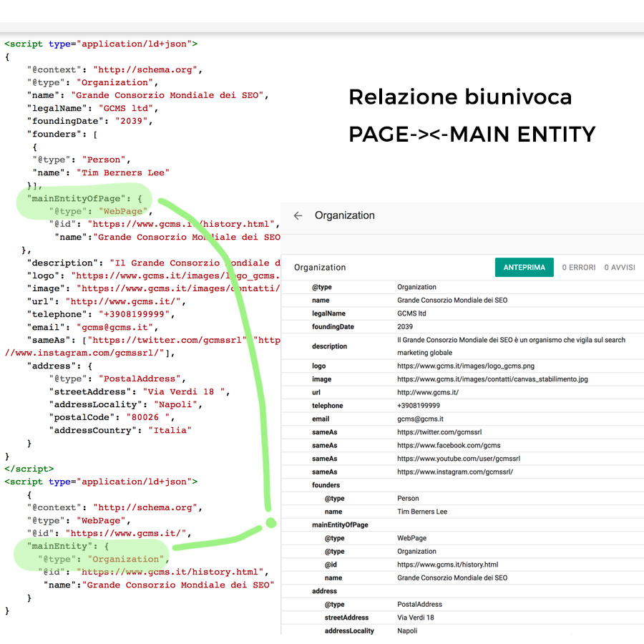Click "postalCode": "80026" code line
644x644 pixels.
coord(112,417)
